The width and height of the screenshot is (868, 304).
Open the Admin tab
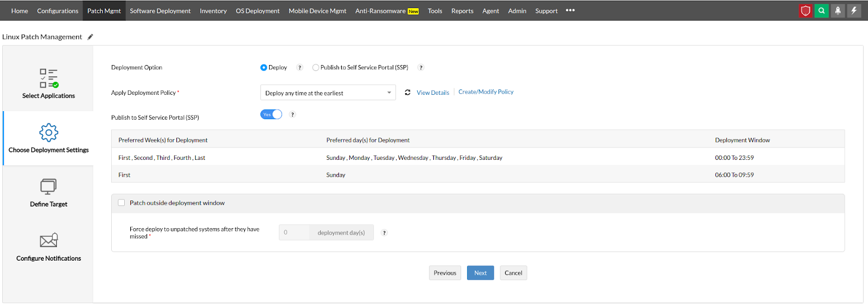tap(517, 11)
